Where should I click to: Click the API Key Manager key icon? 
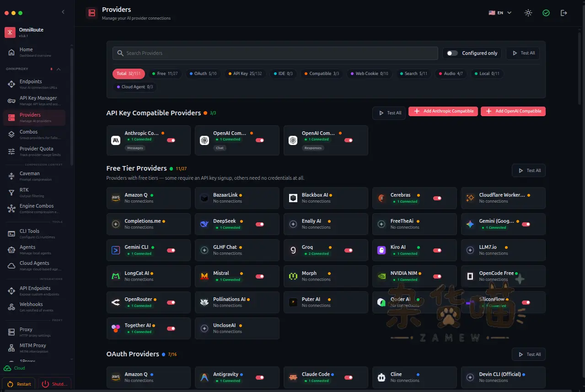coord(11,101)
